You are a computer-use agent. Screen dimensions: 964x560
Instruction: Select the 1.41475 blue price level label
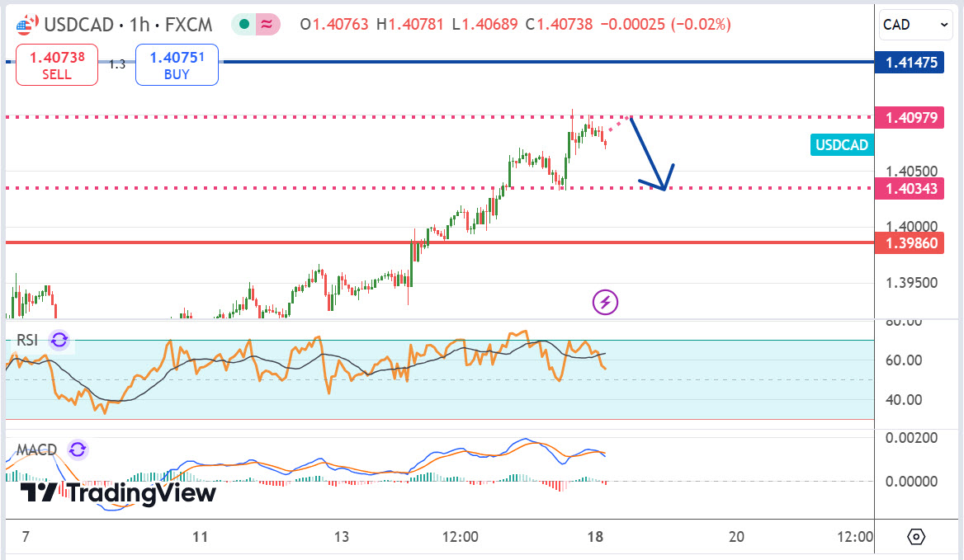pos(911,62)
